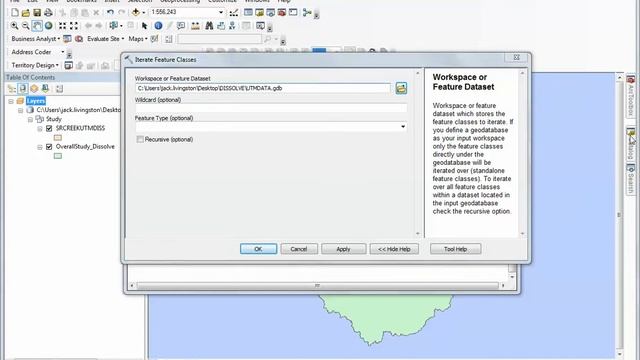640x360 pixels.
Task: Click the Tool Help button
Action: (456, 249)
